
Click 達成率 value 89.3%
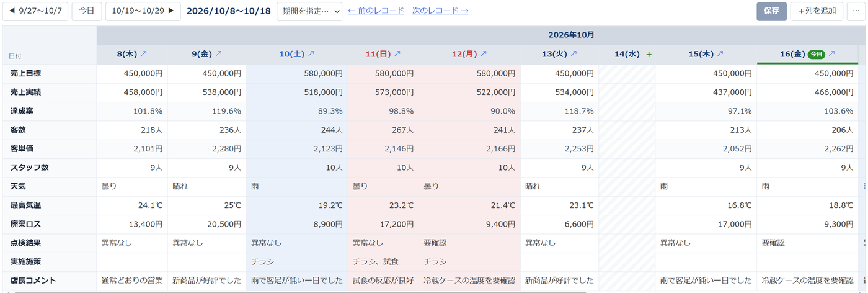point(297,111)
